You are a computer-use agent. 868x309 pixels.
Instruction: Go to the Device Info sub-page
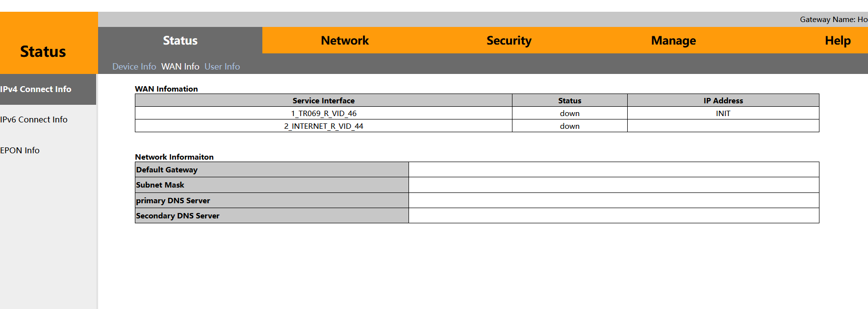pyautogui.click(x=134, y=67)
